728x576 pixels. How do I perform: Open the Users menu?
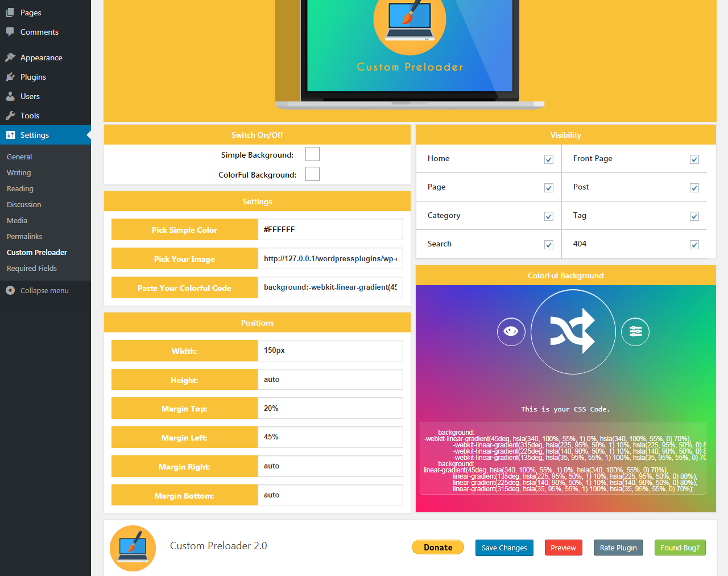(x=45, y=96)
